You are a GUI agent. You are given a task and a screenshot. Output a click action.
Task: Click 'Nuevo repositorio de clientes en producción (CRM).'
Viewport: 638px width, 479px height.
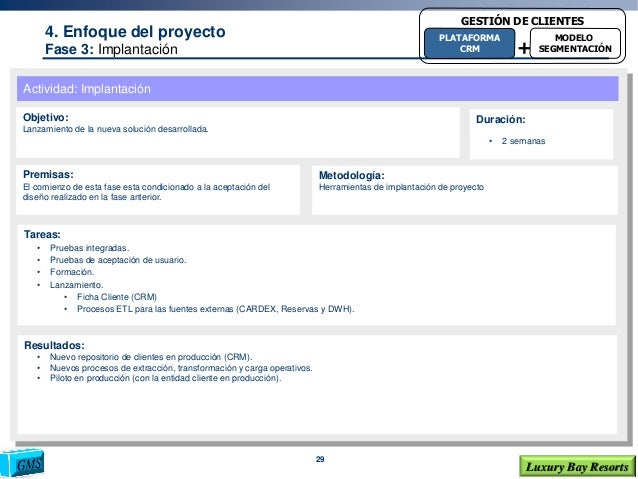click(x=151, y=357)
